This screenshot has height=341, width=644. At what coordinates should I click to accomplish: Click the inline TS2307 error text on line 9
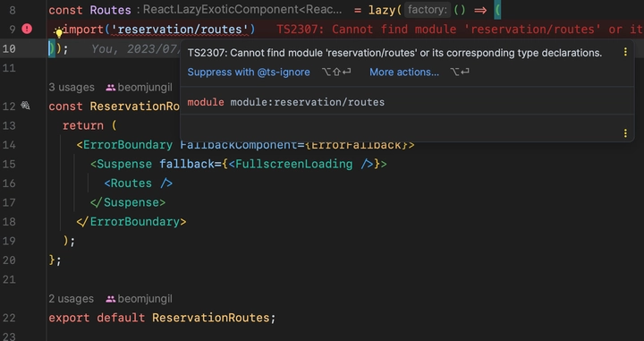point(460,30)
